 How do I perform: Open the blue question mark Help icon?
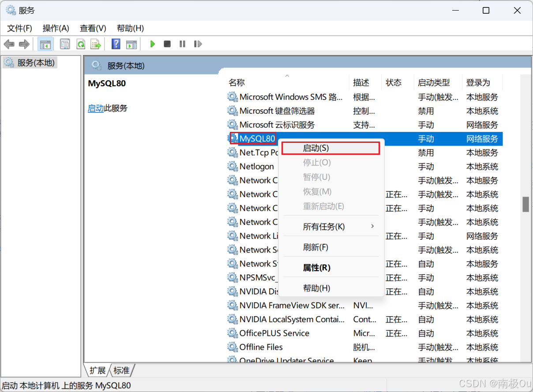[x=116, y=44]
